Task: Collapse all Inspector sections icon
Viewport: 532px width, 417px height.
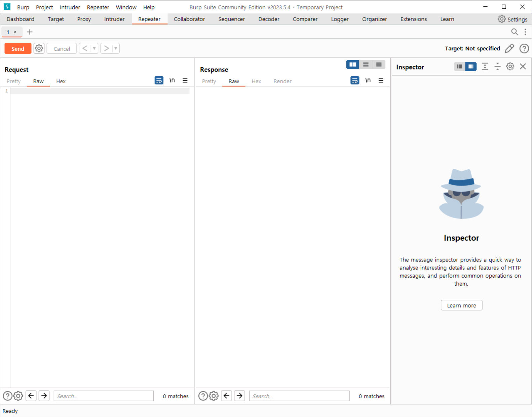Action: click(x=498, y=67)
